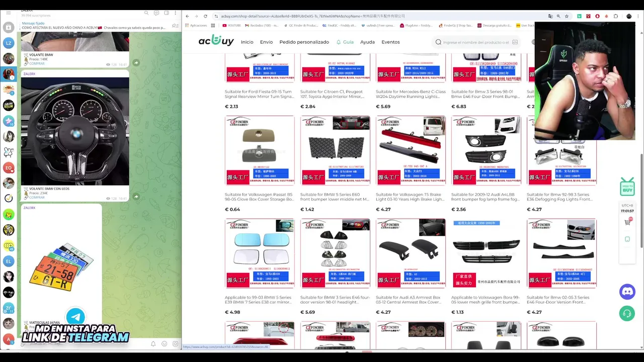The height and width of the screenshot is (362, 644).
Task: Open customer support headset button
Action: (x=627, y=313)
